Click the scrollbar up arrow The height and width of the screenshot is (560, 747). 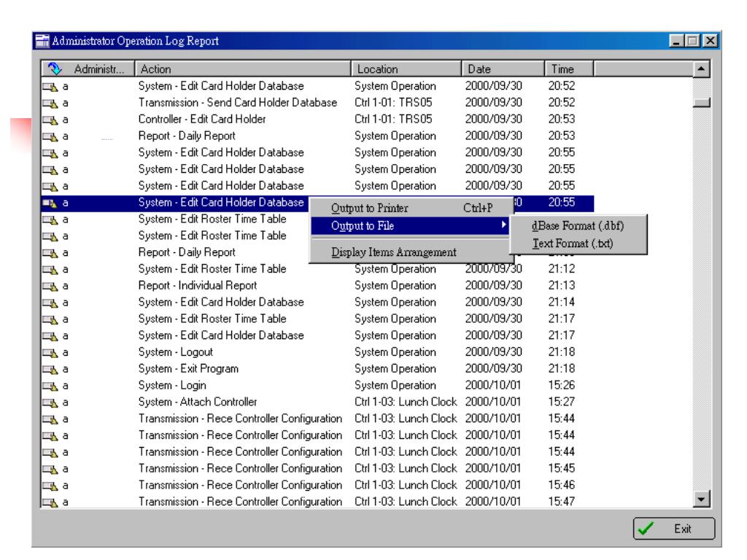[701, 69]
